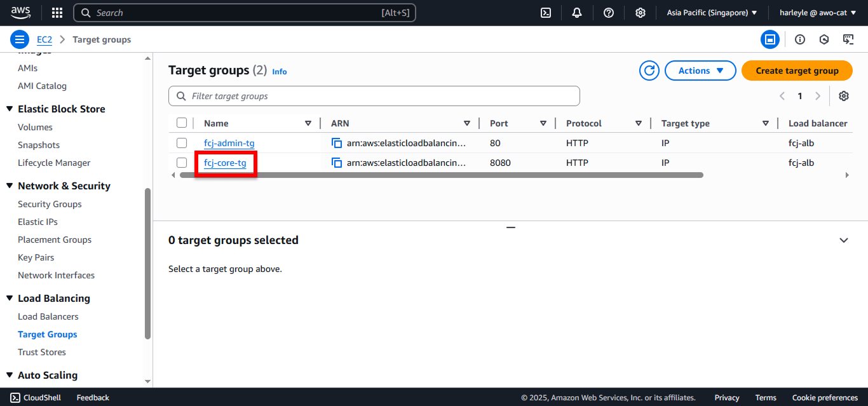This screenshot has height=406, width=868.
Task: Collapse the Auto Scaling section
Action: pyautogui.click(x=10, y=375)
